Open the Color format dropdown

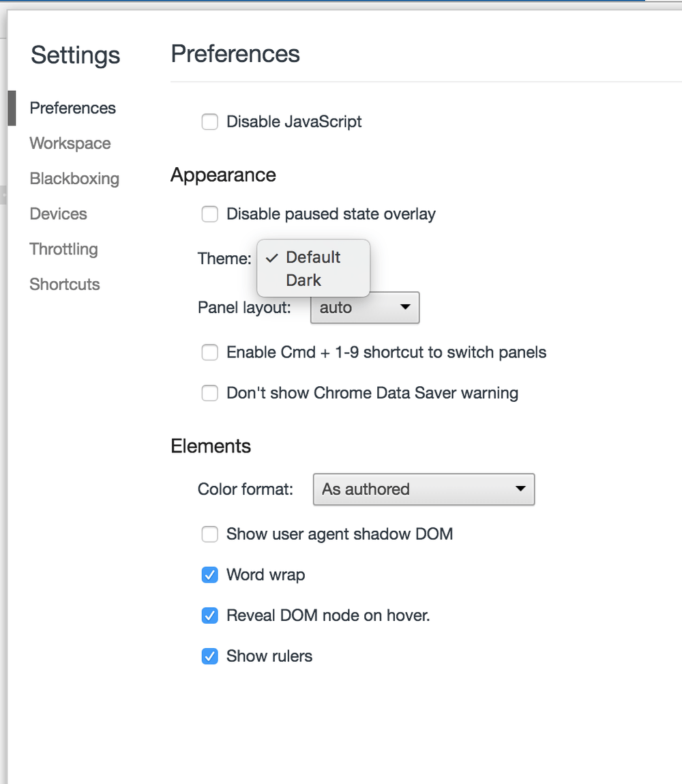(424, 489)
